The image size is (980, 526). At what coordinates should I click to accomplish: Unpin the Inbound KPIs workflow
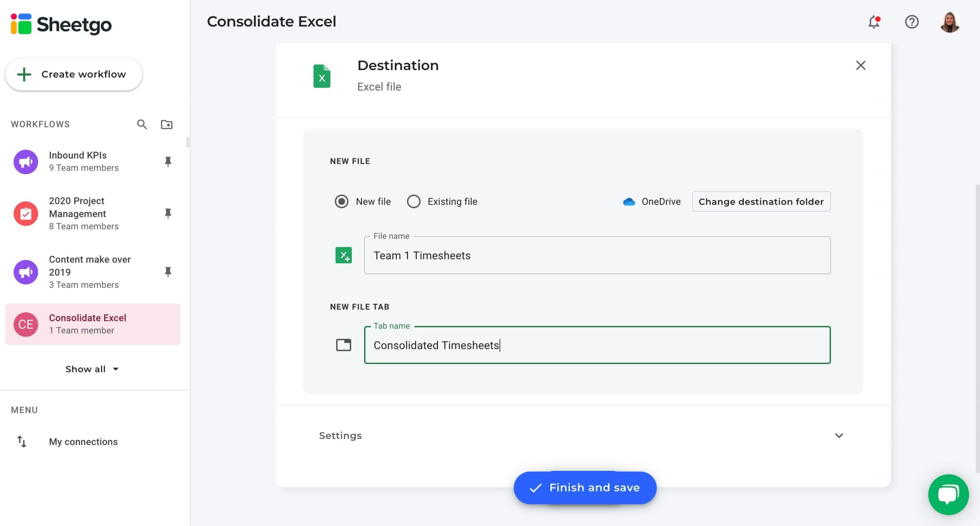tap(168, 161)
